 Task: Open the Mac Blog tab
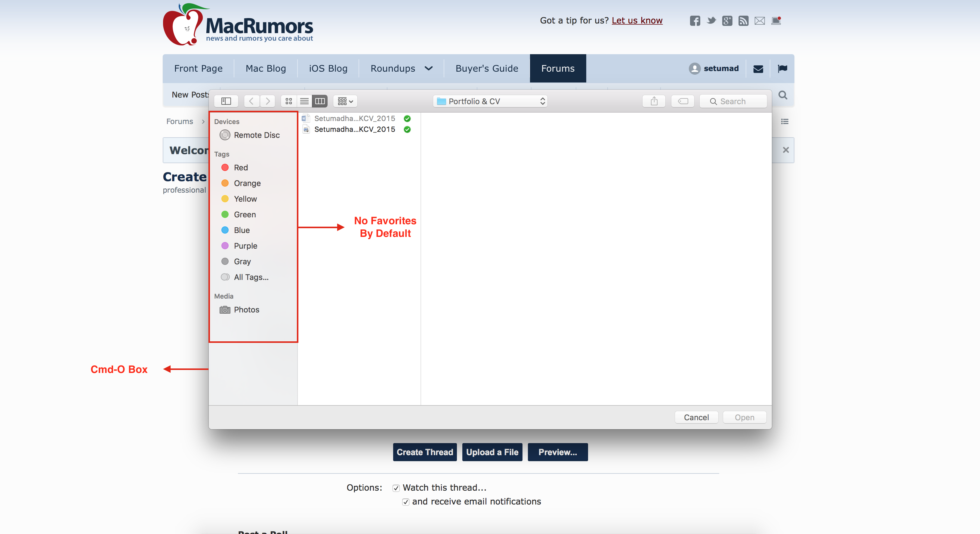pyautogui.click(x=266, y=69)
